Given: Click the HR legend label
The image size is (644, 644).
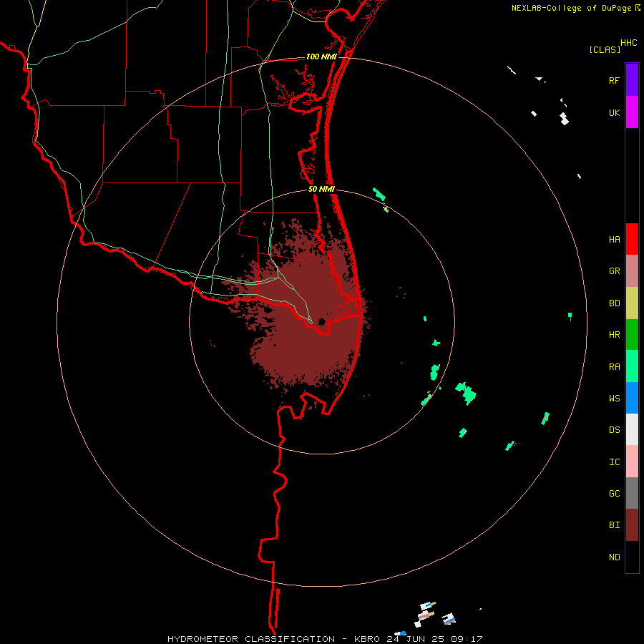Looking at the screenshot, I should [615, 335].
